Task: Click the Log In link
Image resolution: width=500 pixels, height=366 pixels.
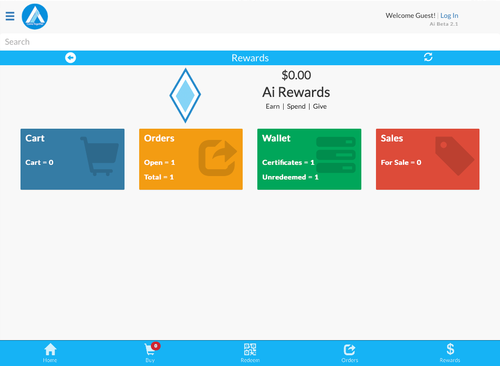Action: [449, 16]
